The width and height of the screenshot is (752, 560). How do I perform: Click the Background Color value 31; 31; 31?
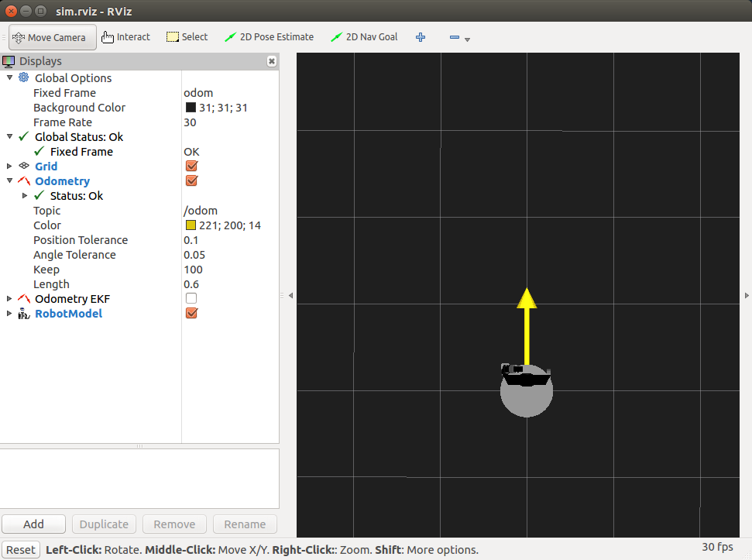(x=223, y=108)
